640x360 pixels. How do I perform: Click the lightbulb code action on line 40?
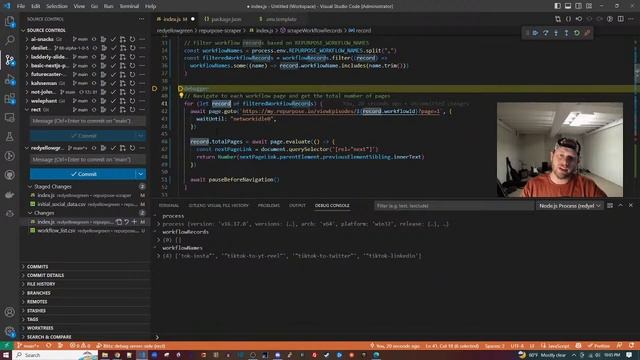click(181, 96)
